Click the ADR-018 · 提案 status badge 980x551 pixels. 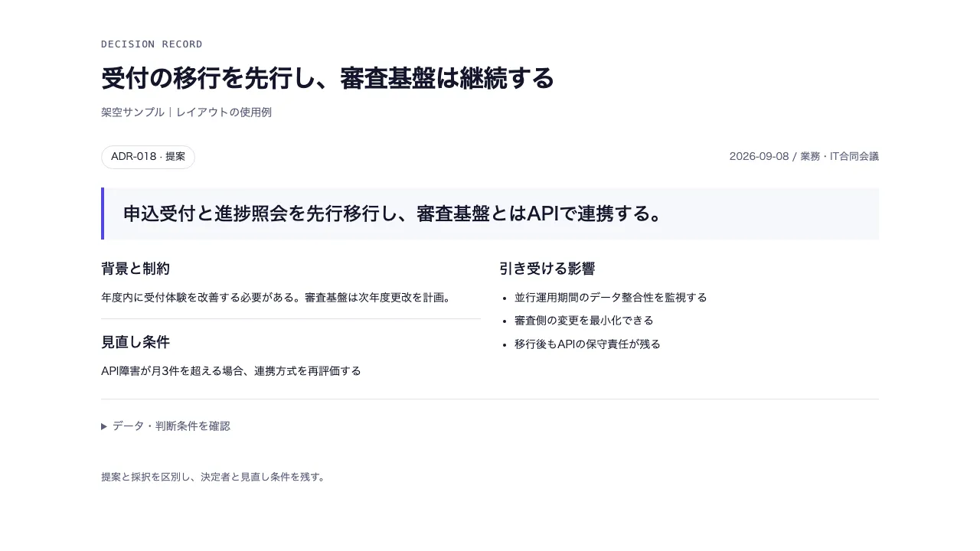pyautogui.click(x=148, y=157)
